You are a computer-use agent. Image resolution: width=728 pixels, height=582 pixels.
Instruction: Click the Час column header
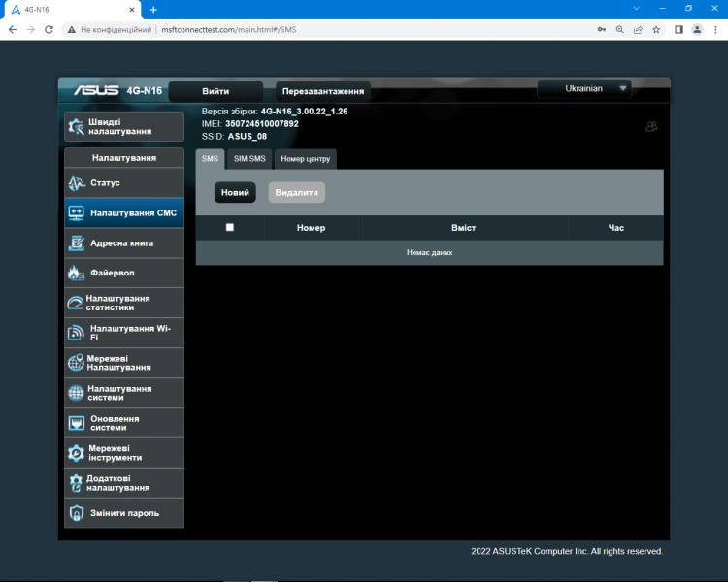click(x=616, y=228)
